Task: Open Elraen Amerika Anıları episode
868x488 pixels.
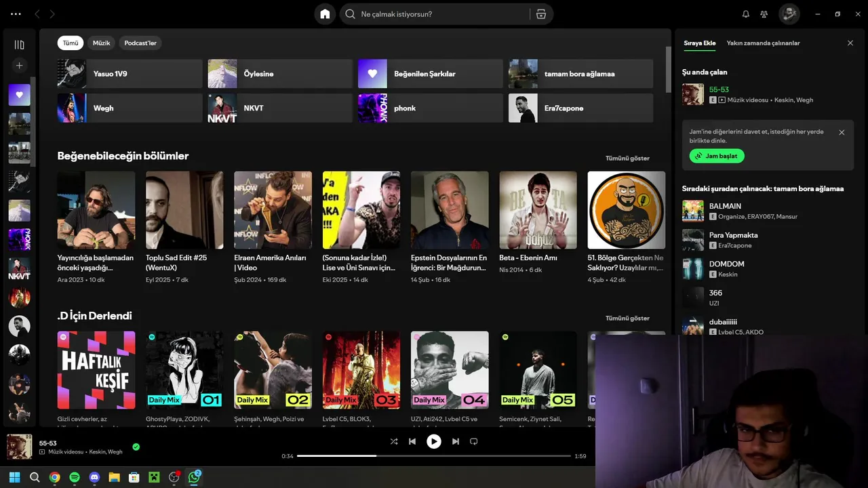Action: (x=273, y=226)
